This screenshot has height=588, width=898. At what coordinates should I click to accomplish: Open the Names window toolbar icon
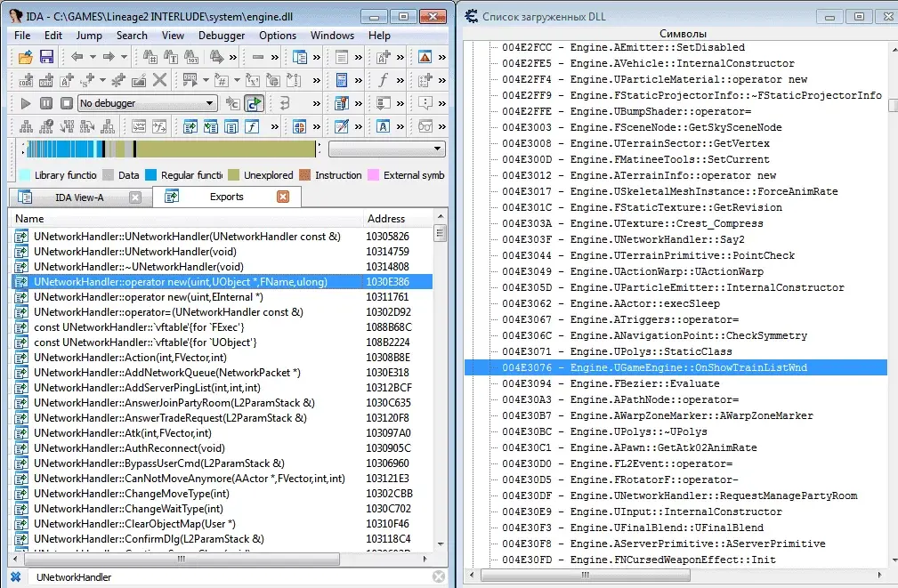(231, 126)
